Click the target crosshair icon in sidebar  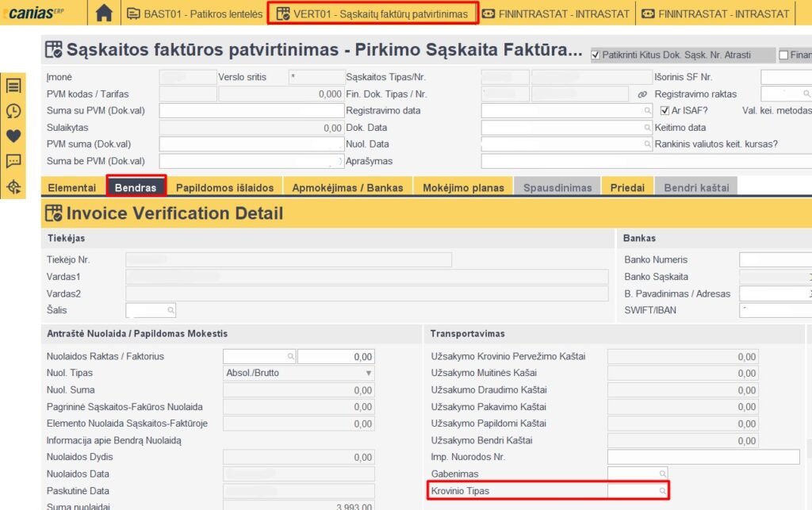click(x=13, y=187)
